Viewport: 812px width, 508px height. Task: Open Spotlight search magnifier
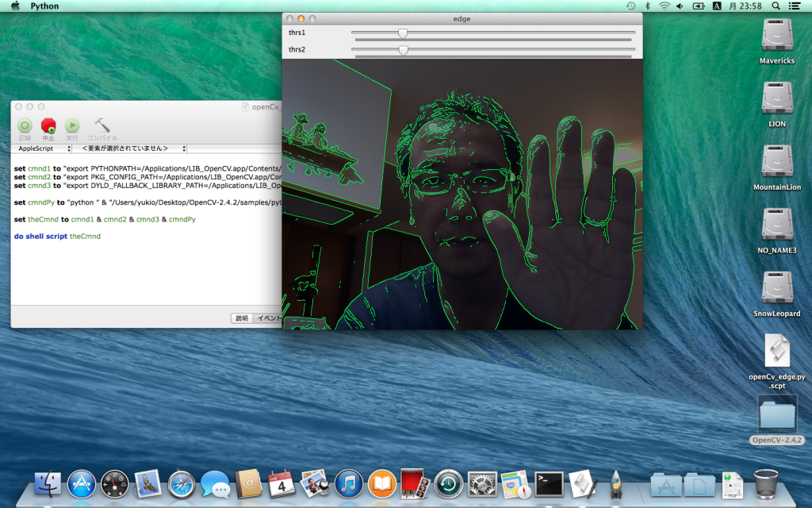(776, 6)
